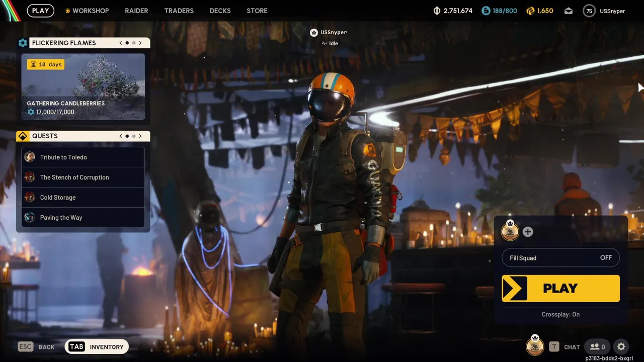Click the 17,000/17,000 progress value
This screenshot has width=644, height=362.
click(x=55, y=112)
